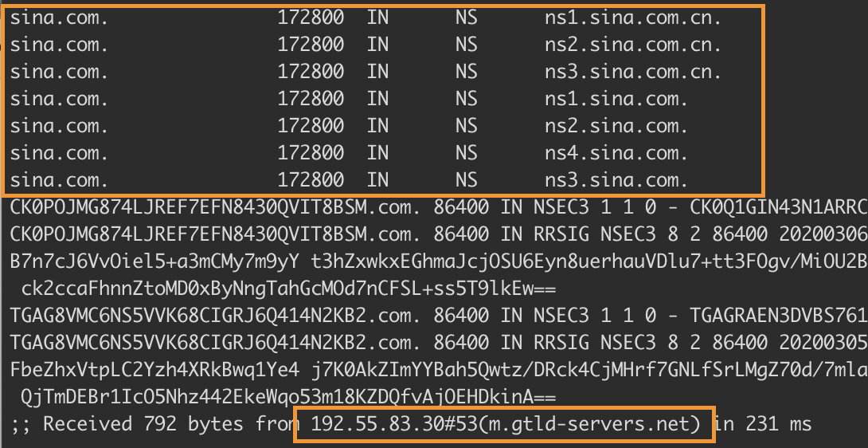Click NS in the ns2.sina.com.cn. row
868x448 pixels.
tap(467, 45)
